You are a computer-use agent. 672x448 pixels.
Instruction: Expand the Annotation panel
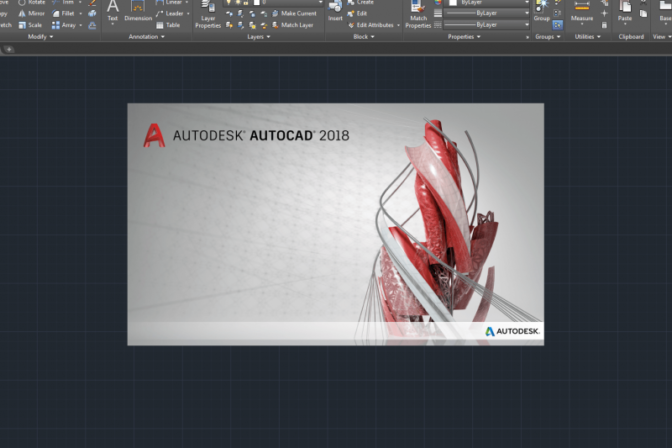tap(147, 37)
